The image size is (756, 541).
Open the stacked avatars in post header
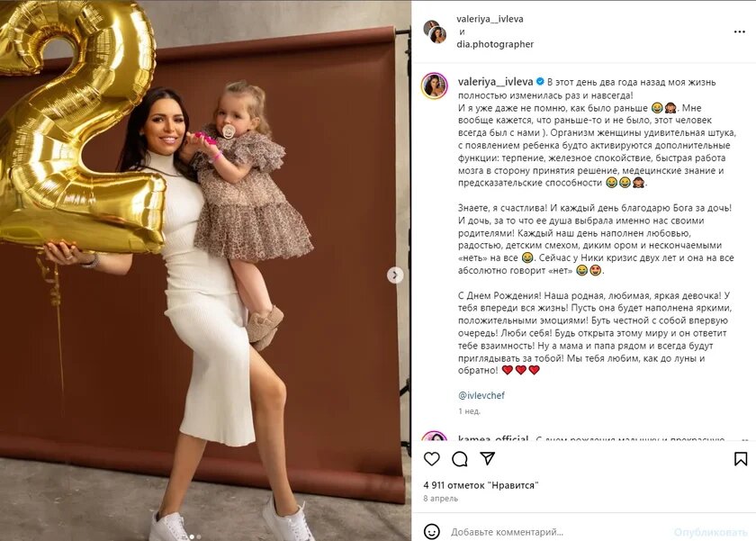tap(435, 32)
